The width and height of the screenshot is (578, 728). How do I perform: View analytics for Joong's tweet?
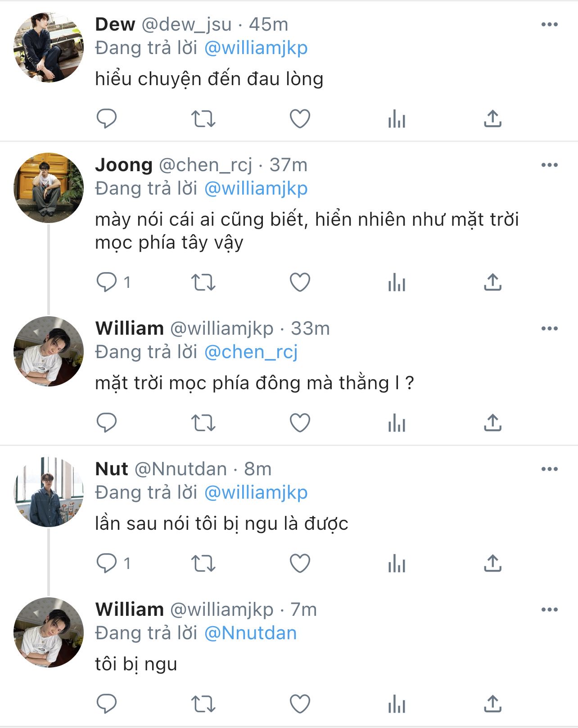(x=397, y=282)
